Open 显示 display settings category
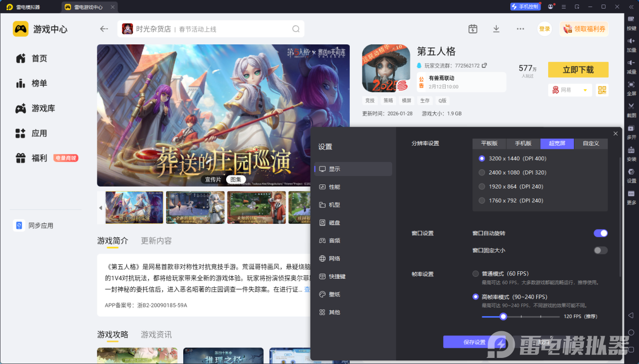Viewport: 639px width, 364px height. 353,169
